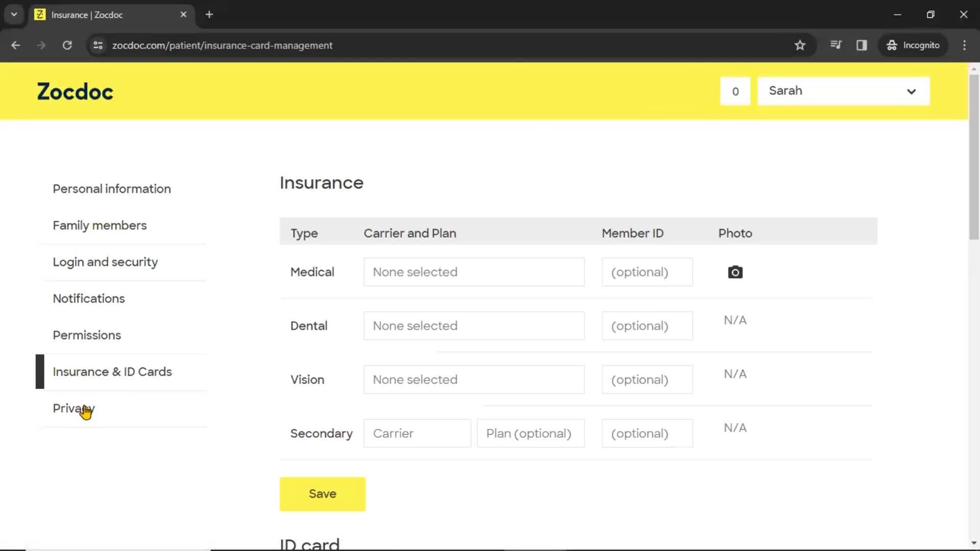This screenshot has width=980, height=551.
Task: Go back to previous page
Action: click(x=16, y=45)
